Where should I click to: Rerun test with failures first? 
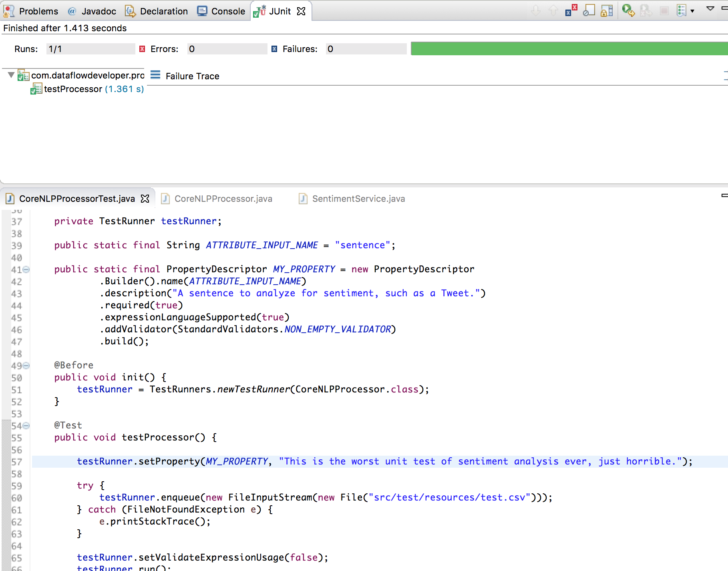pos(646,11)
